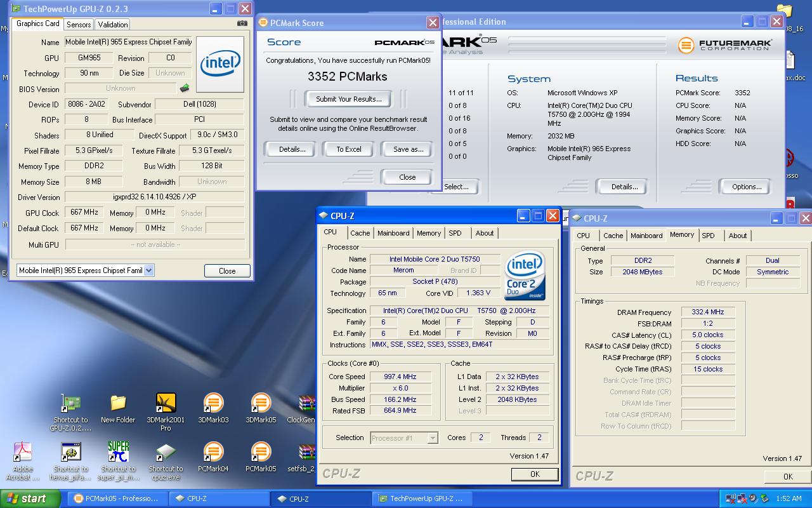Viewport: 812px width, 508px height.
Task: Switch to second CPU-Z taskbar item
Action: [x=320, y=498]
